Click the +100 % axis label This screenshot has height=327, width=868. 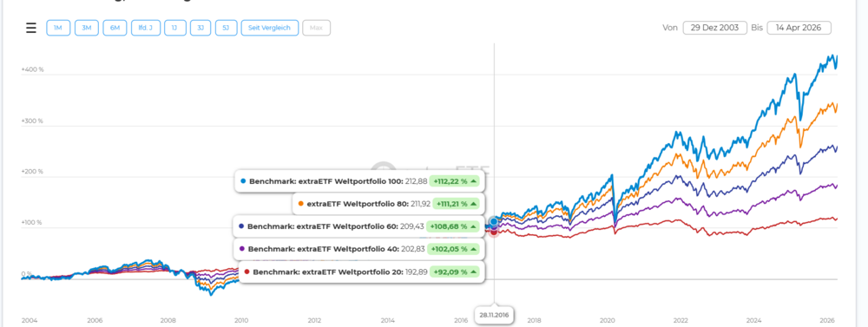32,222
